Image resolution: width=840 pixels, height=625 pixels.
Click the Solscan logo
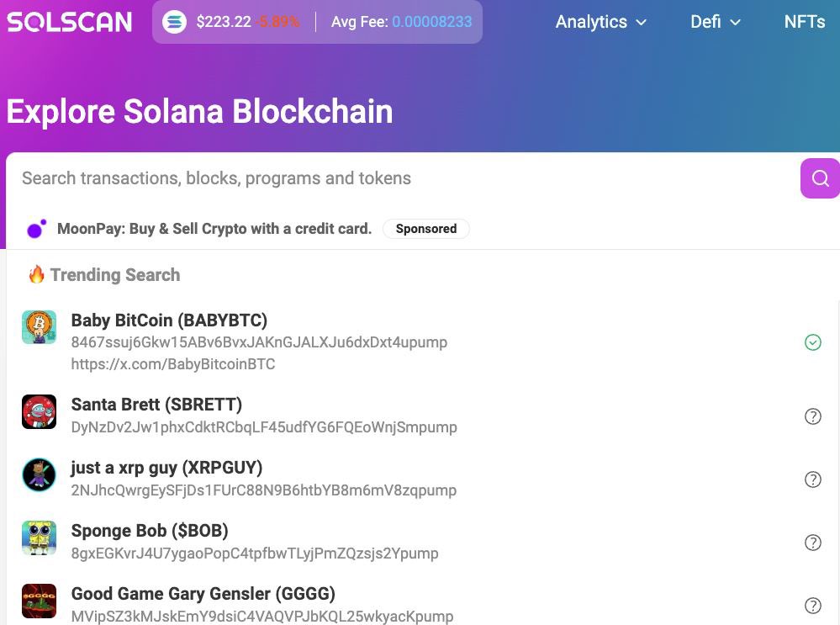(70, 22)
